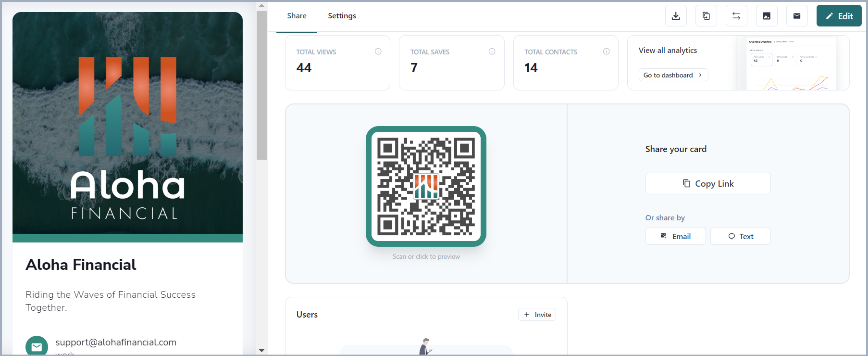Switch to the Share tab
The image size is (868, 359).
[297, 15]
